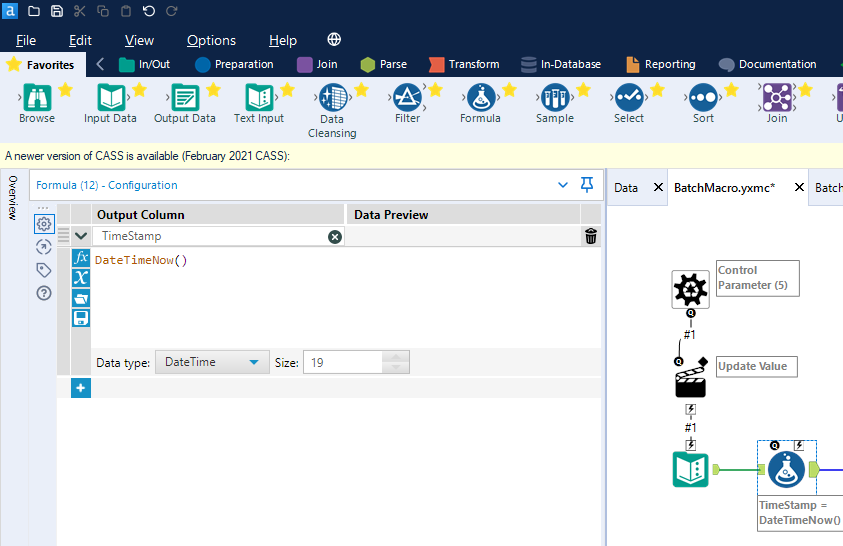Pin the Configuration window
Viewport: 843px width, 546px height.
(x=587, y=185)
